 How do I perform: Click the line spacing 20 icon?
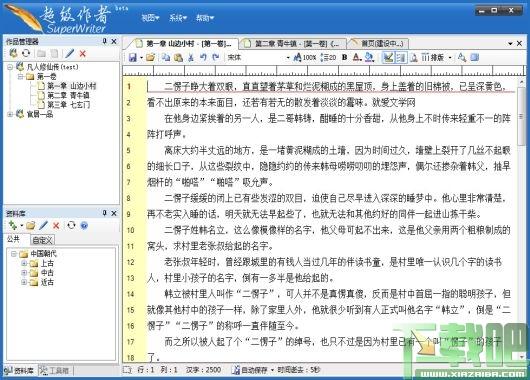pyautogui.click(x=328, y=57)
